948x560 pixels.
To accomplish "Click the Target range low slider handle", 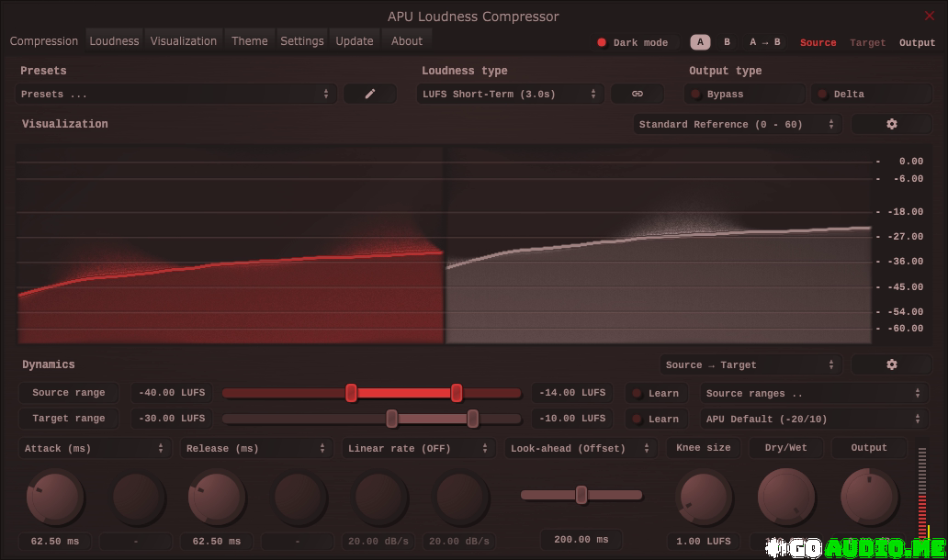I will pos(391,419).
